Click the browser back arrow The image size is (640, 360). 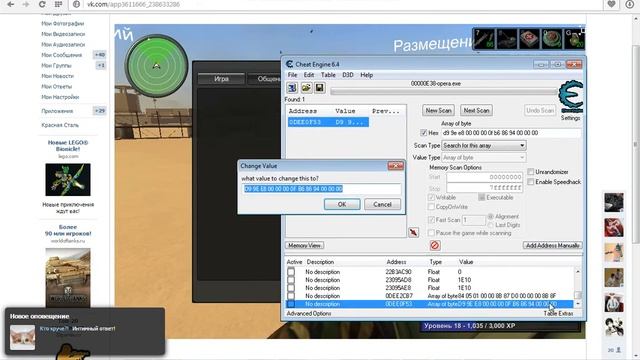point(10,4)
